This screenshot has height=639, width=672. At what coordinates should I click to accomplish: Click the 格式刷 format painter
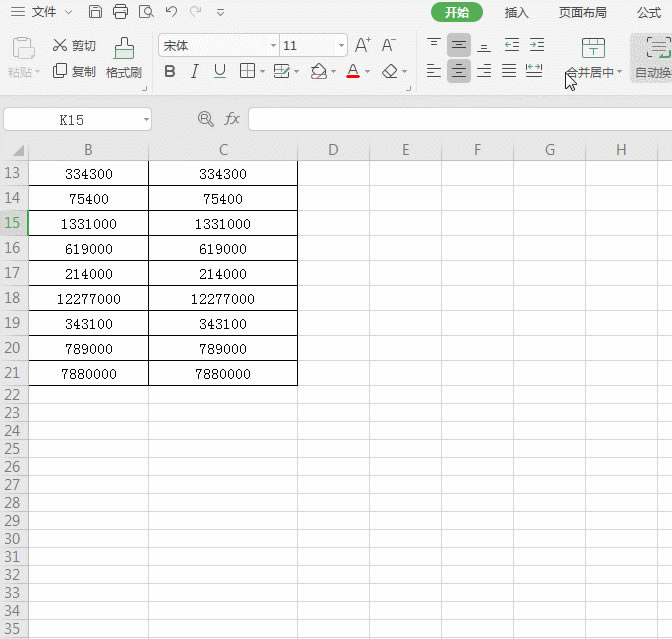coord(124,58)
